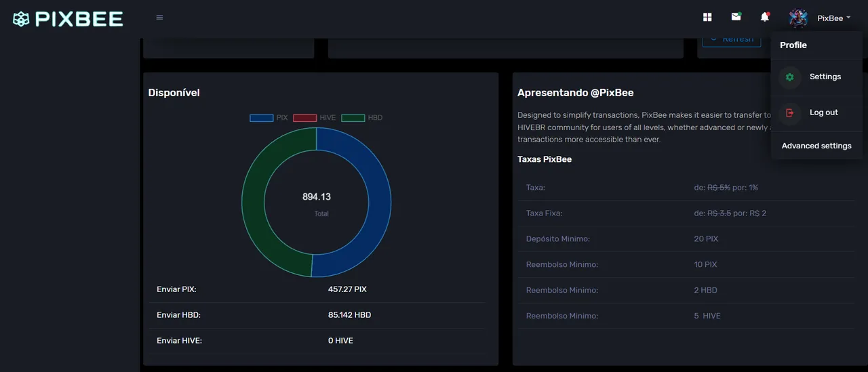Click the 10 PIX value

click(705, 265)
